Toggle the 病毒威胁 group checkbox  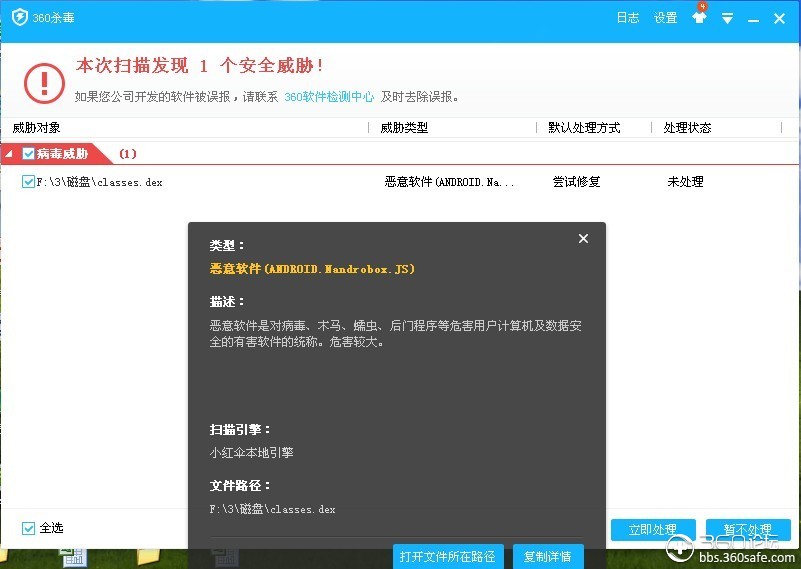point(29,153)
